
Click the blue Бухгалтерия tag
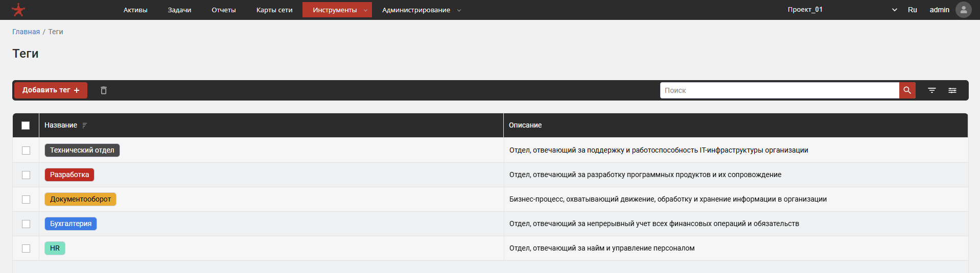[71, 224]
